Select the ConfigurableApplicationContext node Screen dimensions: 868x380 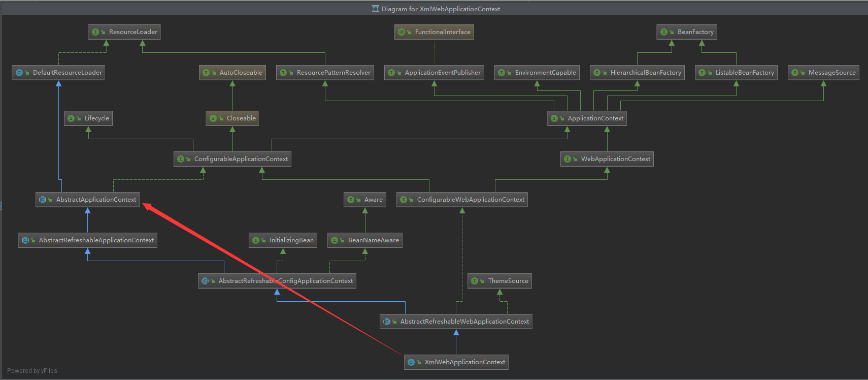tap(232, 159)
